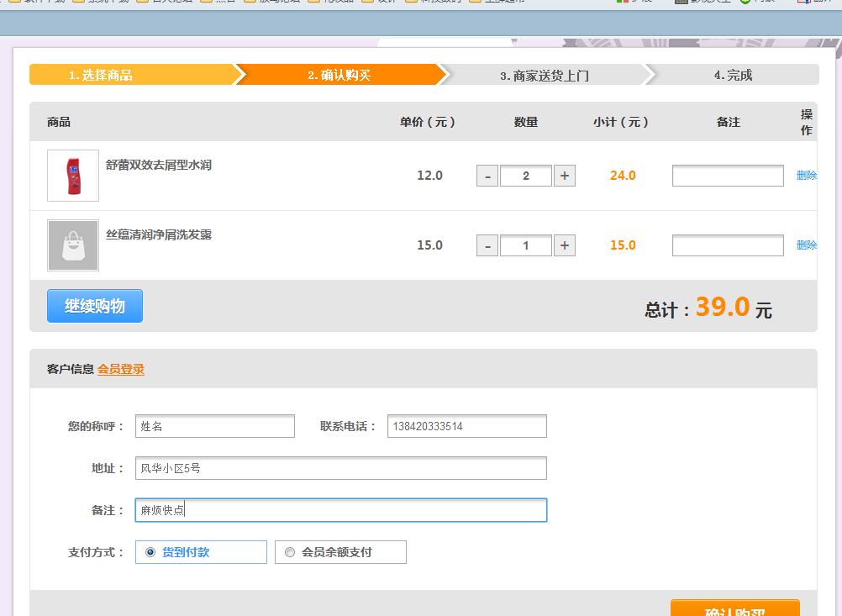Decrease quantity of 舒蕾双效去屑型水润
842x616 pixels.
[x=487, y=176]
